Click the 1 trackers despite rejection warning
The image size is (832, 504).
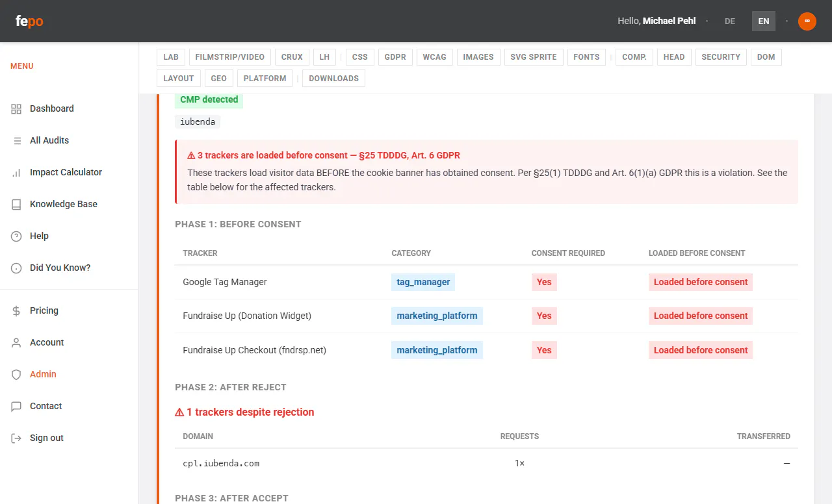244,412
